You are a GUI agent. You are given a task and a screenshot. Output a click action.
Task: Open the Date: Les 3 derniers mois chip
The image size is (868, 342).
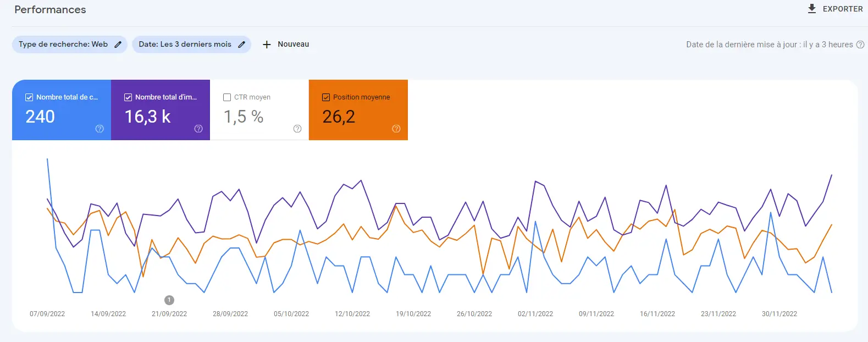191,45
